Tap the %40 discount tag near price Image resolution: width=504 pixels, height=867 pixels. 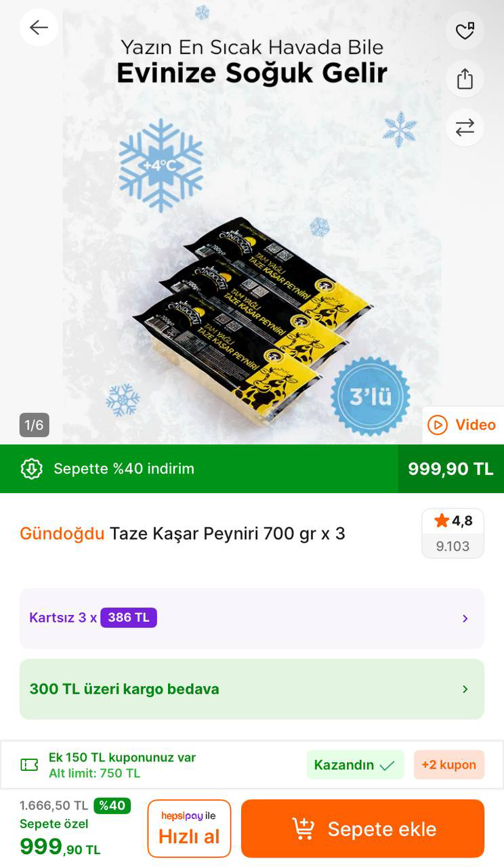[112, 805]
